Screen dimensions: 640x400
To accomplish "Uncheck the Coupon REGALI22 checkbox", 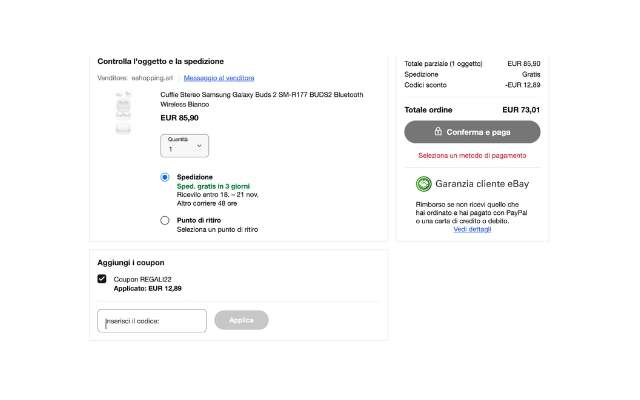I will [x=102, y=279].
